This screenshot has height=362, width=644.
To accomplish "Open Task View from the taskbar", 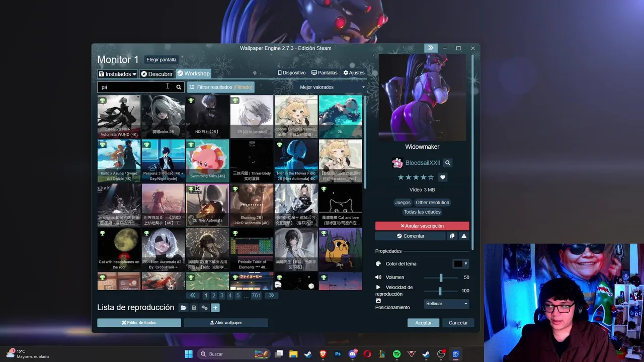I will [279, 354].
